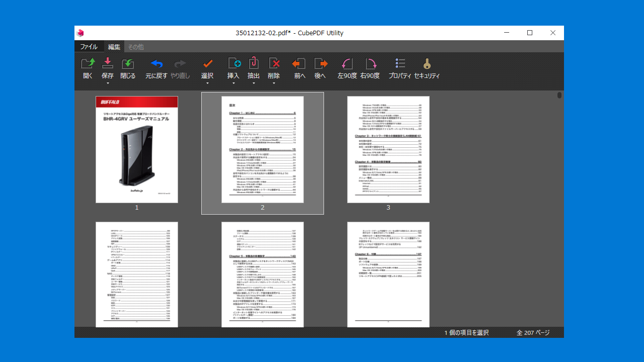Image resolution: width=644 pixels, height=362 pixels.
Task: Expand the 保存 dropdown arrow
Action: pos(108,83)
